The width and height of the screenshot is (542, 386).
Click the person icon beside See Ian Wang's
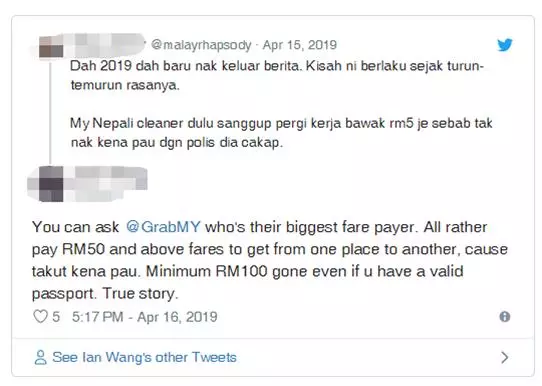tap(40, 357)
